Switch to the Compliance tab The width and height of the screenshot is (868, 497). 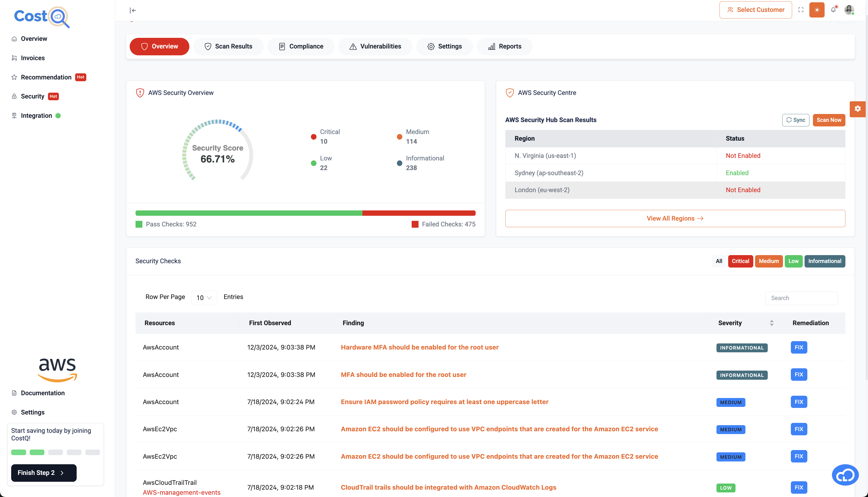click(301, 46)
